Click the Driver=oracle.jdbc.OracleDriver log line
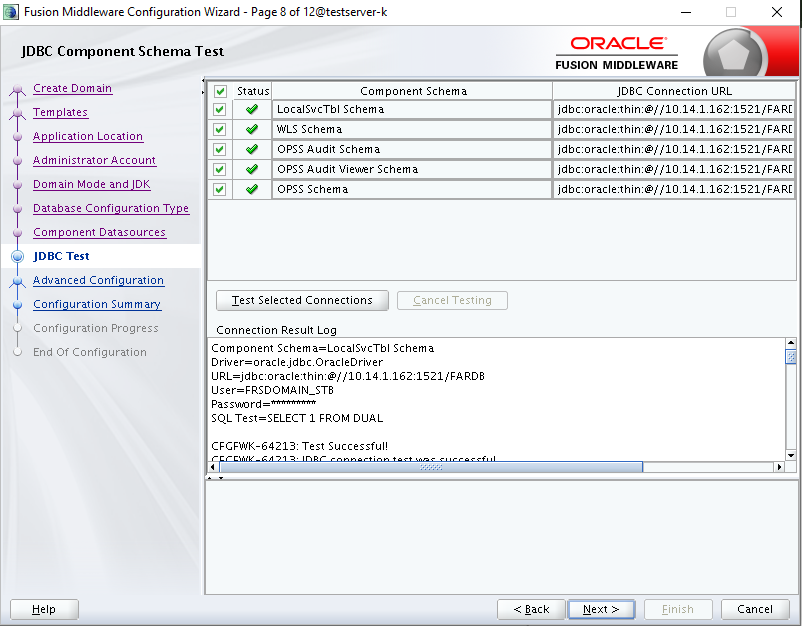Viewport: 802px width, 626px height. pos(297,362)
